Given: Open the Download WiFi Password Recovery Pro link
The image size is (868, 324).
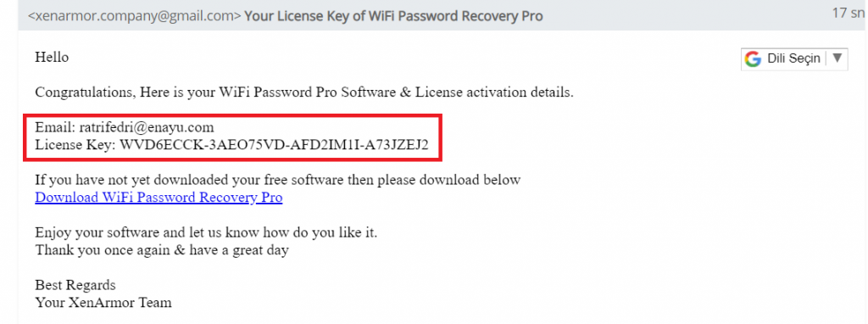Looking at the screenshot, I should pyautogui.click(x=159, y=198).
